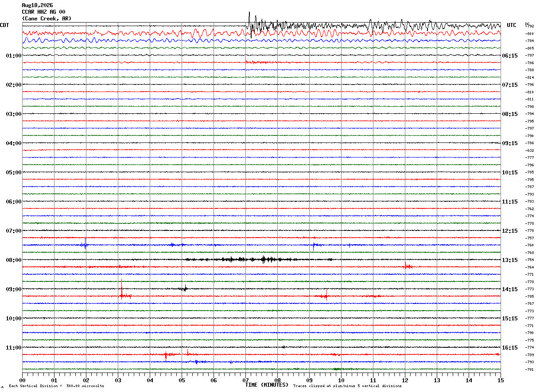536x392 pixels.
Task: Click the 07:15 UTC time label
Action: tap(510, 85)
